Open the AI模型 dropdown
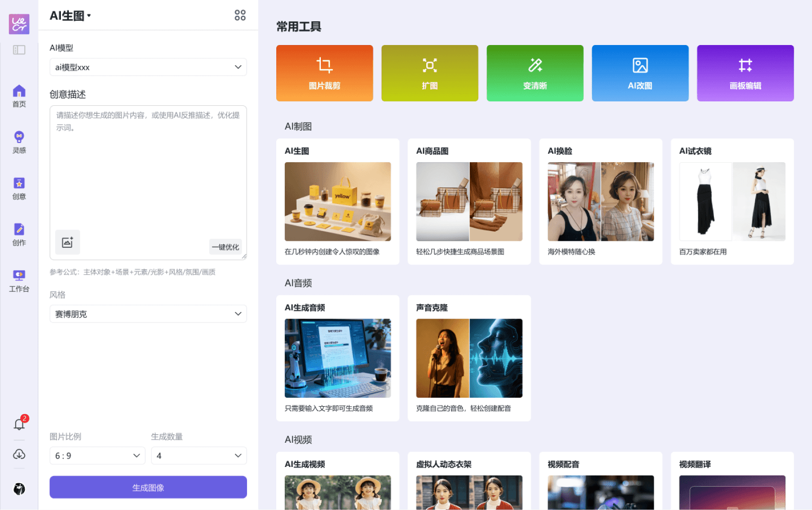The height and width of the screenshot is (510, 812). [x=148, y=67]
